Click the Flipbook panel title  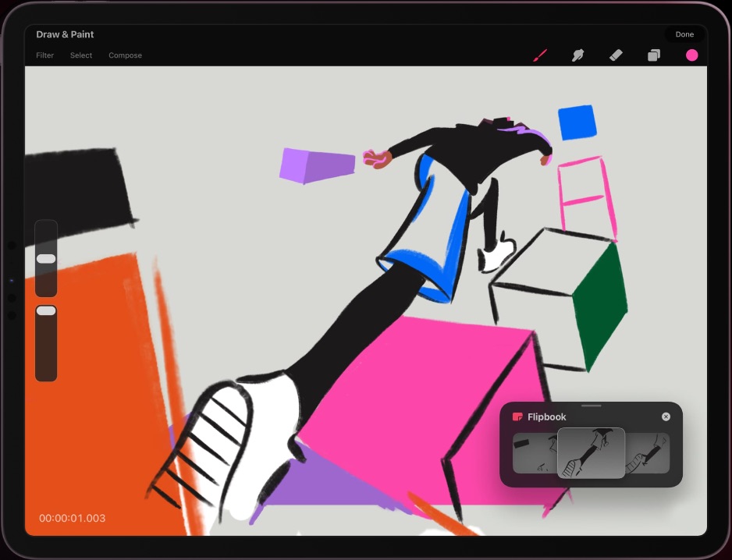click(x=547, y=416)
